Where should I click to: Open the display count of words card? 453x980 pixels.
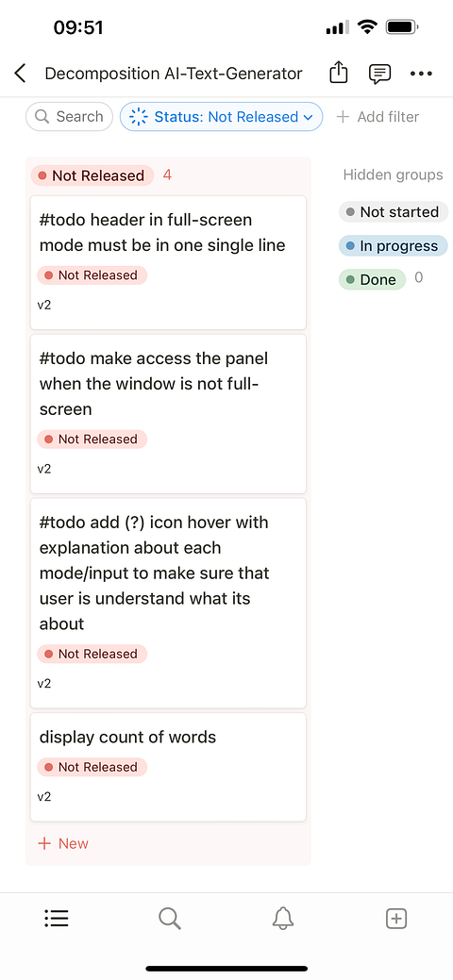click(168, 767)
